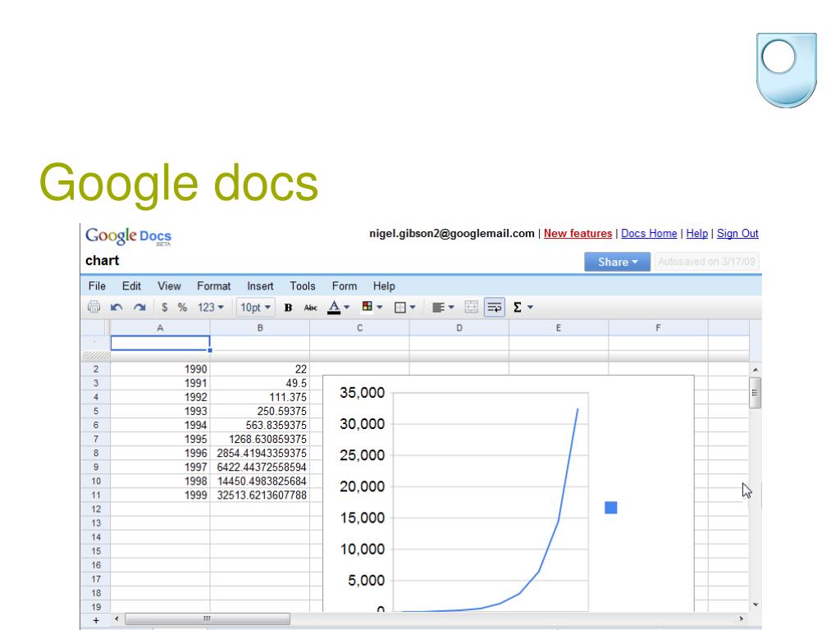840x630 pixels.
Task: Redo the last action
Action: (139, 307)
